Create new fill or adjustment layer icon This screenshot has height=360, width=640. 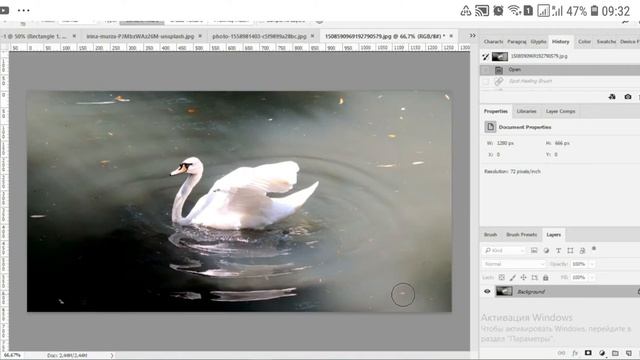click(x=602, y=353)
